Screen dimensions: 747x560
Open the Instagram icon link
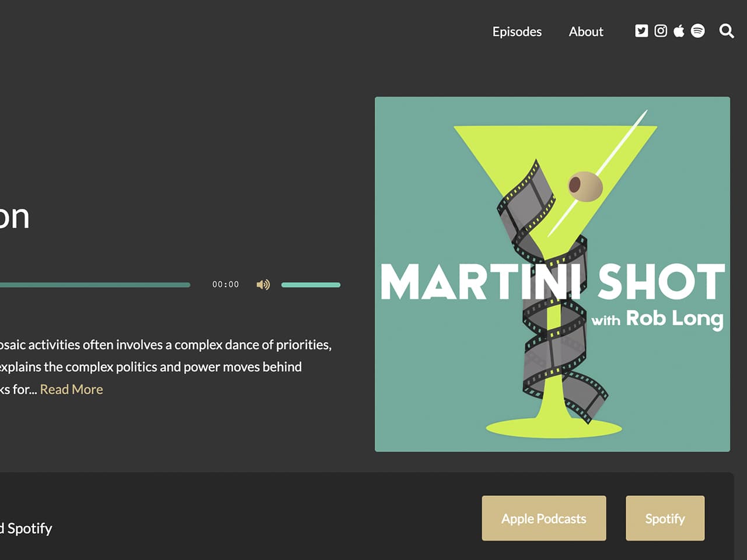tap(661, 31)
